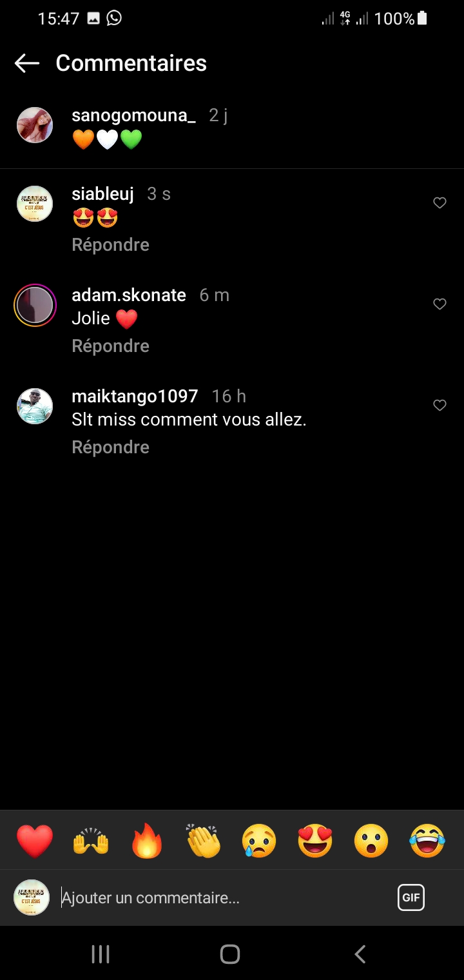Insert the clapping hands quick emoji
The height and width of the screenshot is (980, 464).
click(x=204, y=841)
